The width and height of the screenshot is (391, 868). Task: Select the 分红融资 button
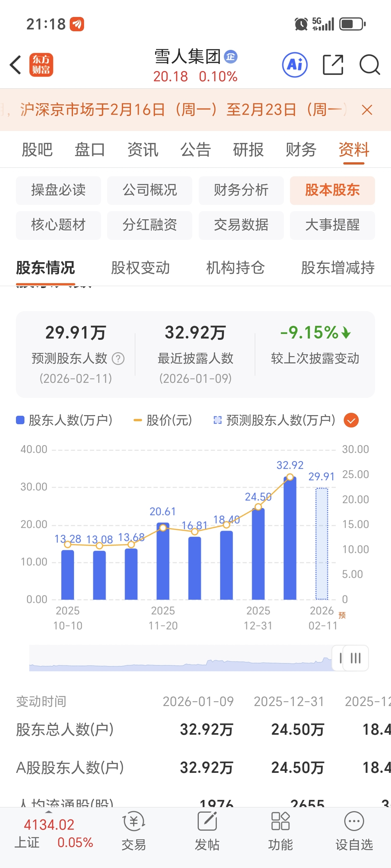(x=150, y=225)
